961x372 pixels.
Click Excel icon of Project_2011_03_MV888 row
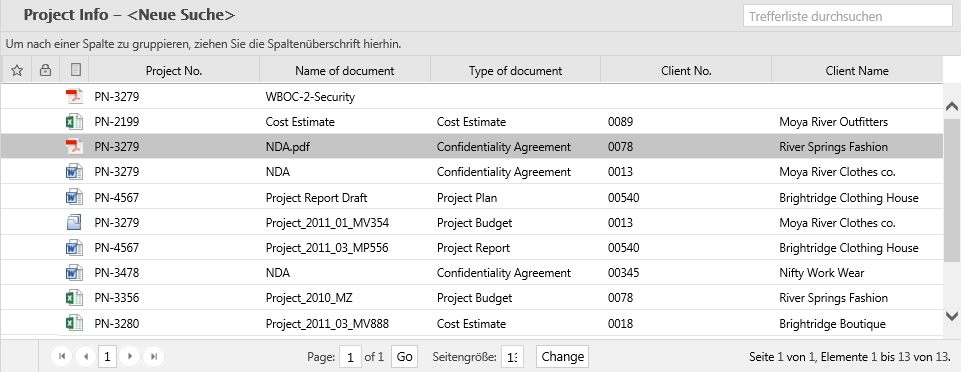74,323
